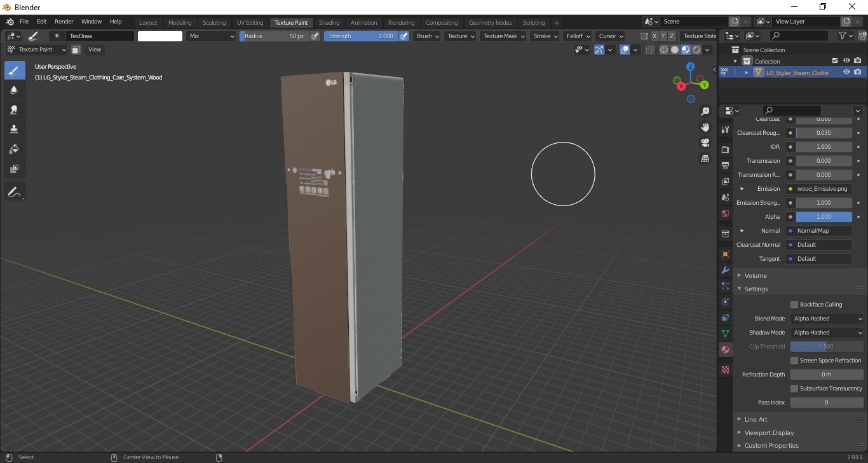Expand LG_Styler object in outliner
Image resolution: width=868 pixels, height=463 pixels.
747,73
